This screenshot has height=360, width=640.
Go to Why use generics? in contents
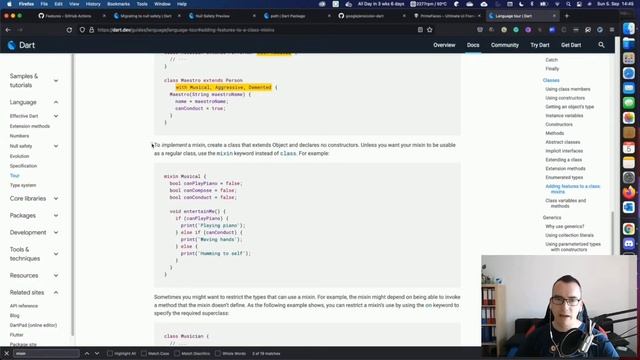(x=564, y=227)
